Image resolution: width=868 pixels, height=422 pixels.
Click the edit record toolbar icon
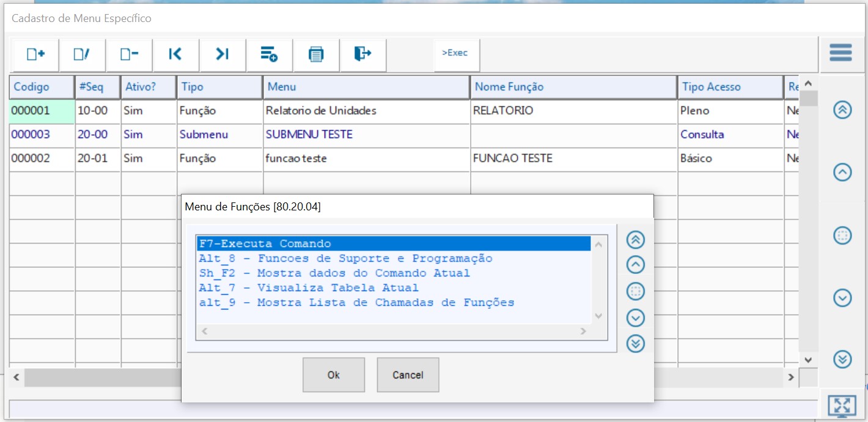[x=82, y=54]
